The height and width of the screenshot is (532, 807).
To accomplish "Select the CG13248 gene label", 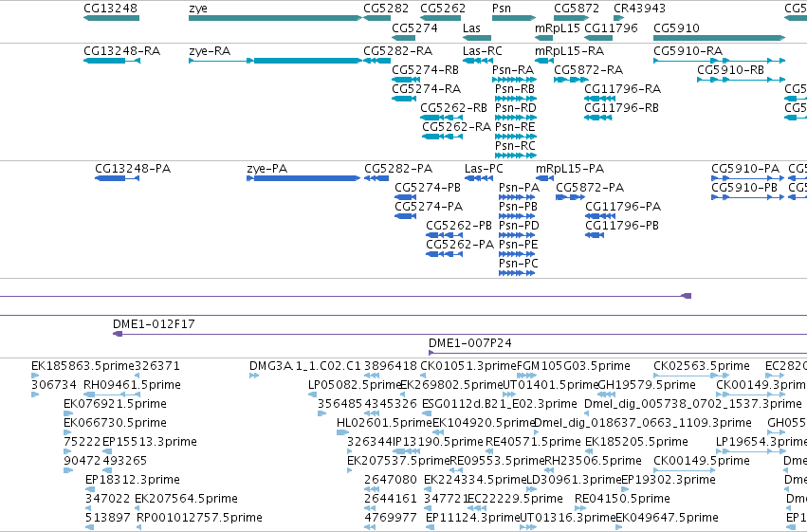I will (110, 9).
